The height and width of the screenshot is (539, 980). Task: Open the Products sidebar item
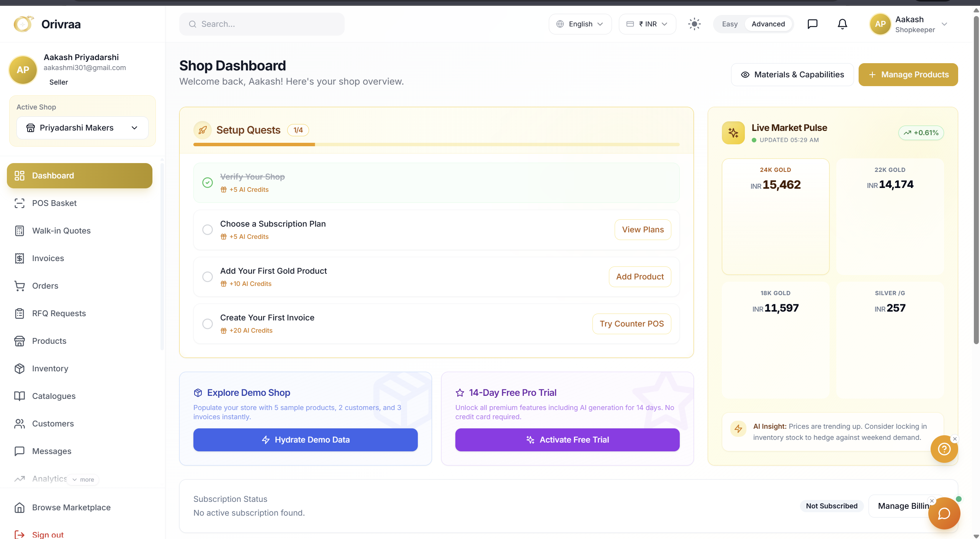tap(80, 341)
